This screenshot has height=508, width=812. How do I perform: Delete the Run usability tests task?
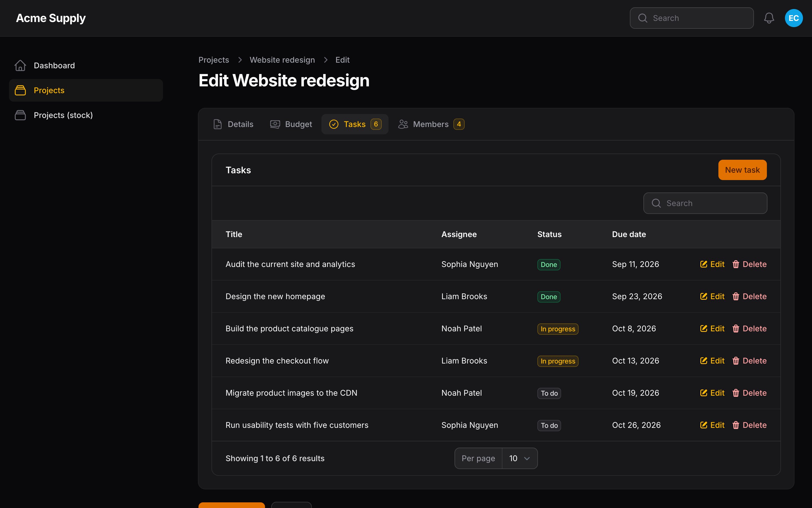(x=749, y=425)
